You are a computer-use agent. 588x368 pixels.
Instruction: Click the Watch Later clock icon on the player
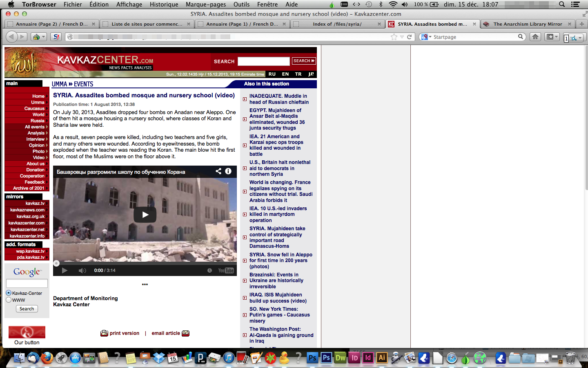click(x=209, y=270)
